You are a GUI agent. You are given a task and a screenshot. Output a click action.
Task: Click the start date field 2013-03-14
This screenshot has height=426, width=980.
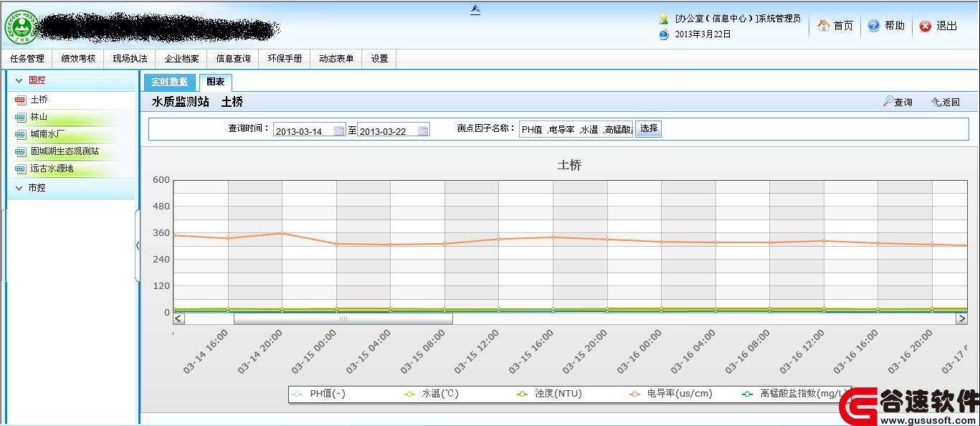(309, 131)
